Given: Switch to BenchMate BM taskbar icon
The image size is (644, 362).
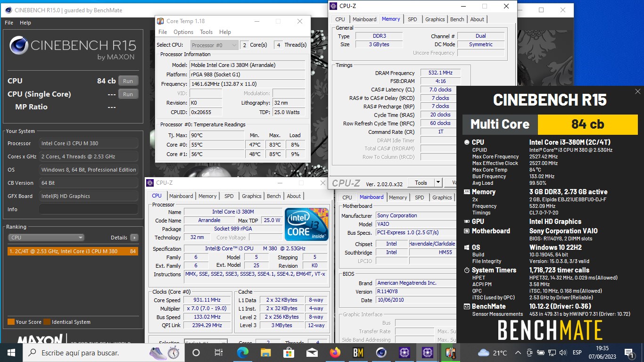Looking at the screenshot, I should (x=358, y=353).
